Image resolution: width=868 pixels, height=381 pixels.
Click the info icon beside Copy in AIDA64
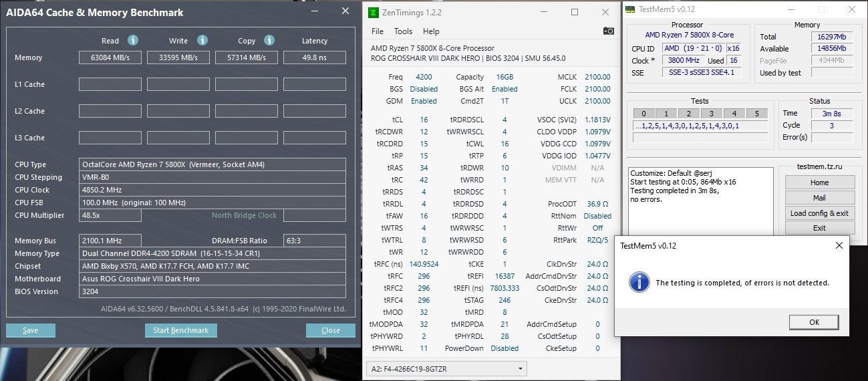(x=269, y=40)
